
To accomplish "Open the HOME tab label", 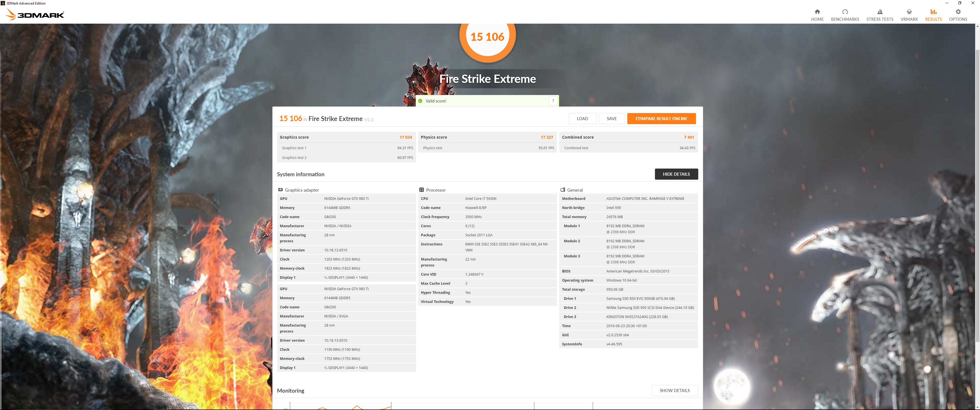I will coord(817,19).
